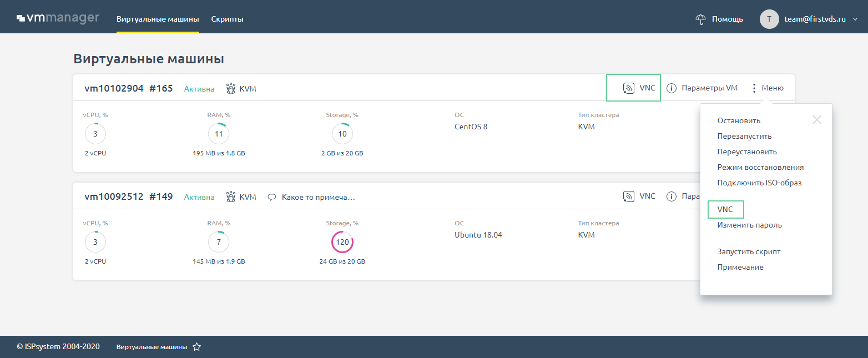Choose Подключить ISO-образ menu item
Viewport: 868px width, 358px height.
click(759, 183)
